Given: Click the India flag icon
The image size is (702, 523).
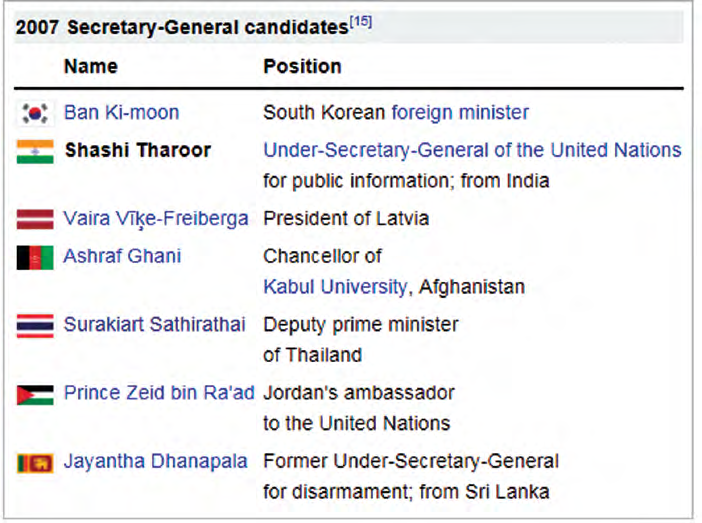Looking at the screenshot, I should tap(34, 151).
